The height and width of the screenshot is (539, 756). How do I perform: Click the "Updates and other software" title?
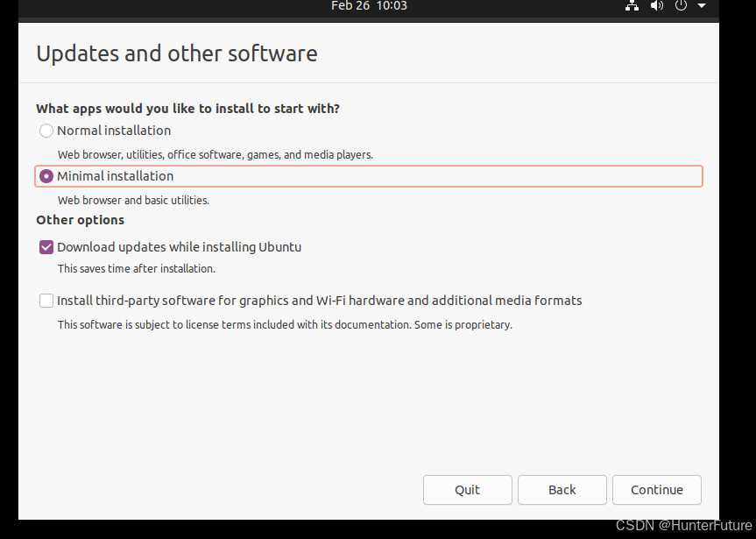[x=176, y=54]
